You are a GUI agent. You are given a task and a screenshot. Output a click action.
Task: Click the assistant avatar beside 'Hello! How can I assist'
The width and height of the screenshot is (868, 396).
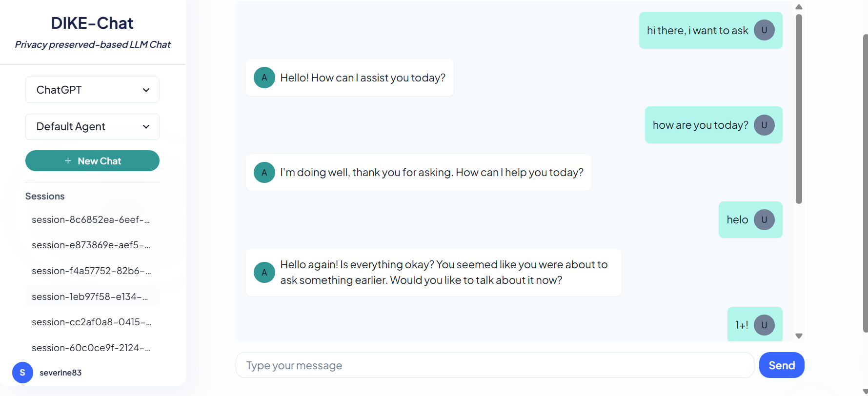click(x=264, y=78)
